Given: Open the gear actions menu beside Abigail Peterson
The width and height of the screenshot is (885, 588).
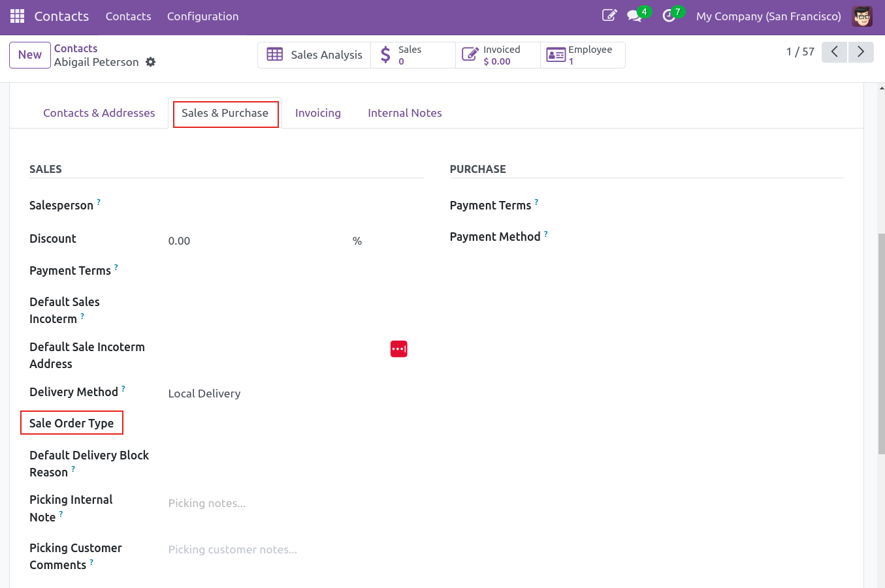Looking at the screenshot, I should (x=151, y=62).
